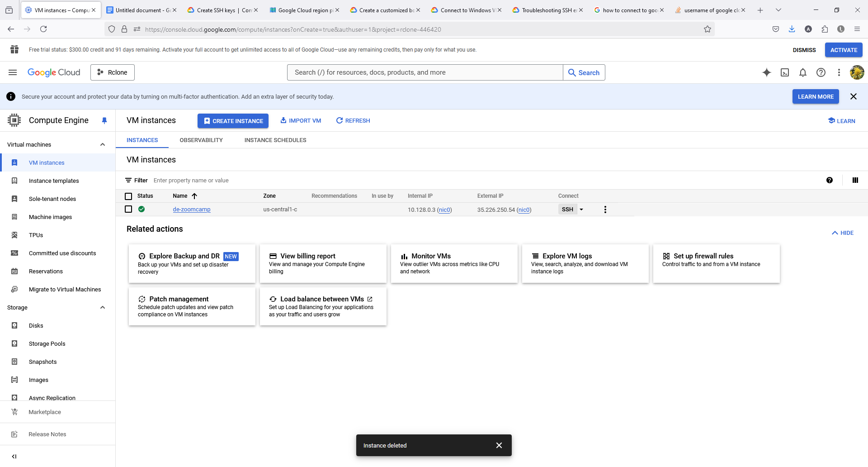Image resolution: width=868 pixels, height=467 pixels.
Task: Open the account profile avatar
Action: [x=857, y=72]
